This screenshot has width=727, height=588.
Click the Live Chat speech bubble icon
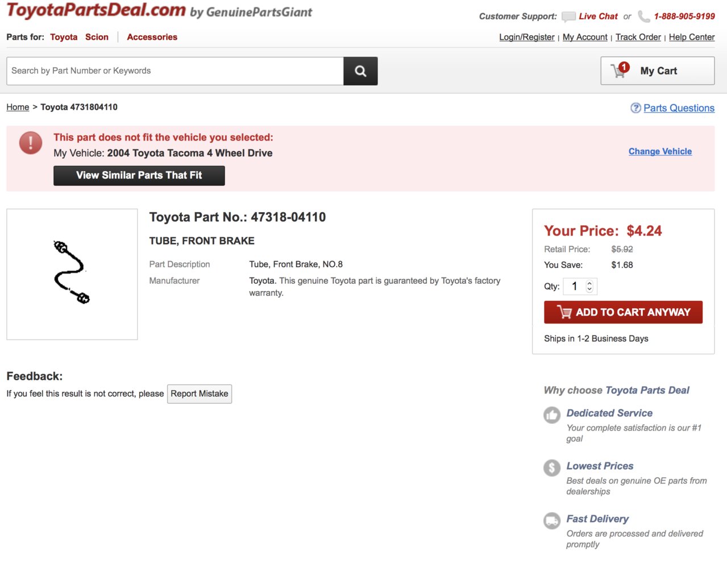coord(568,16)
